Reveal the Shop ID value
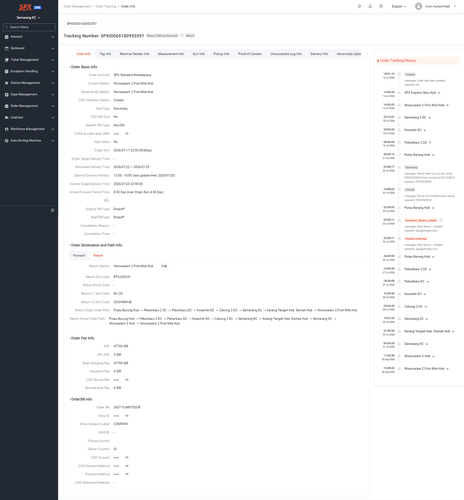464x500 pixels. pos(127,416)
